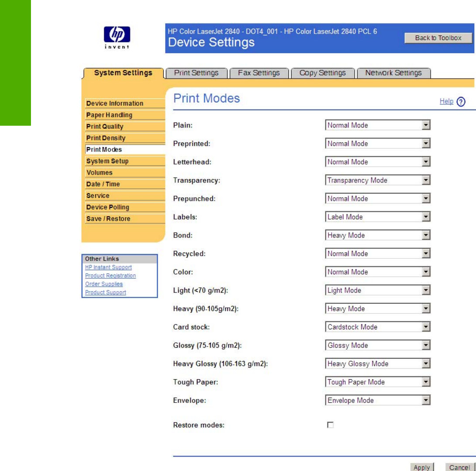
Task: Open the Copy Settings tab
Action: tap(323, 73)
